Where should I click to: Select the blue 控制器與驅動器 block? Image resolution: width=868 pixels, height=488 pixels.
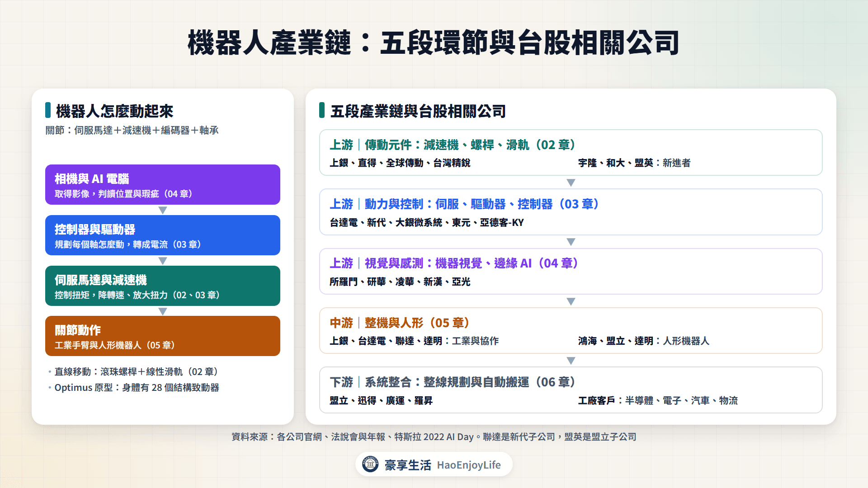pos(163,235)
